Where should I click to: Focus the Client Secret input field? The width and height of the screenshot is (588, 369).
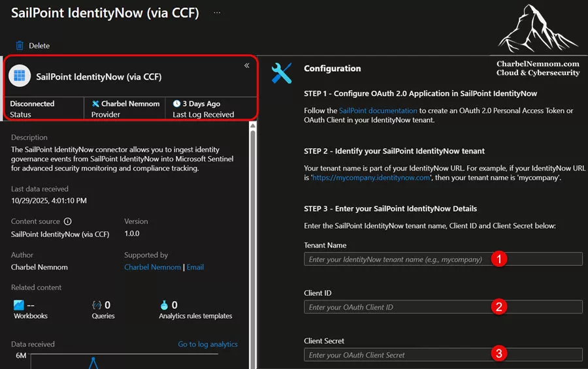(443, 355)
